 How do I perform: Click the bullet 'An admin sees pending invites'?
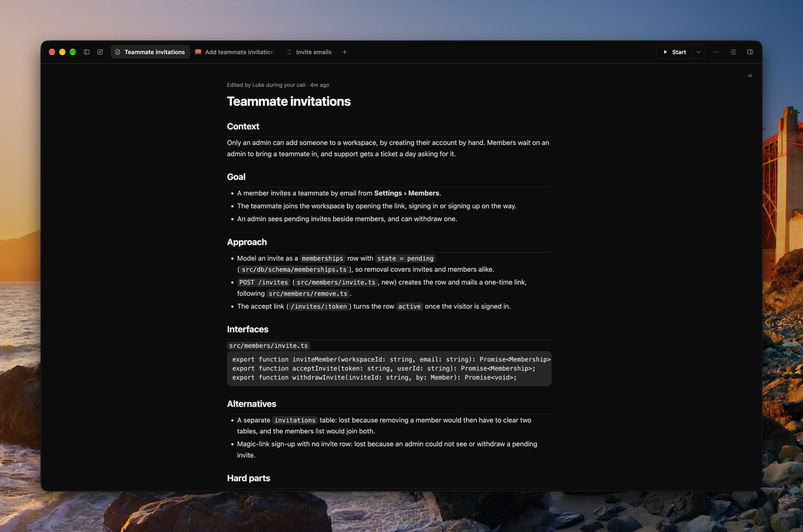tap(347, 219)
